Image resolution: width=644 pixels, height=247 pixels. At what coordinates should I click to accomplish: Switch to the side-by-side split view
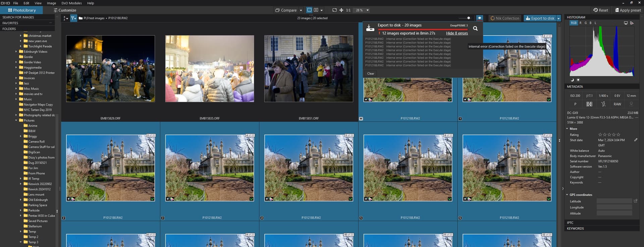click(316, 10)
